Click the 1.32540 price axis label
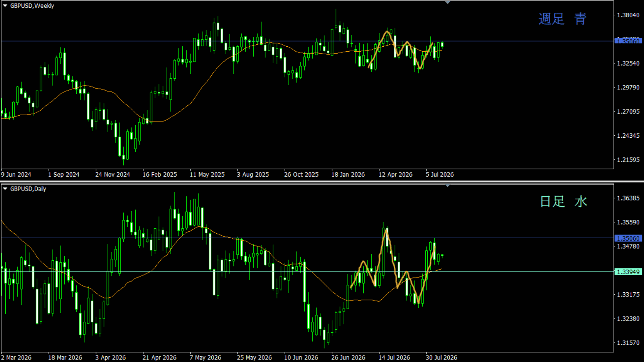Viewport: 644px width, 362px height. [x=628, y=64]
